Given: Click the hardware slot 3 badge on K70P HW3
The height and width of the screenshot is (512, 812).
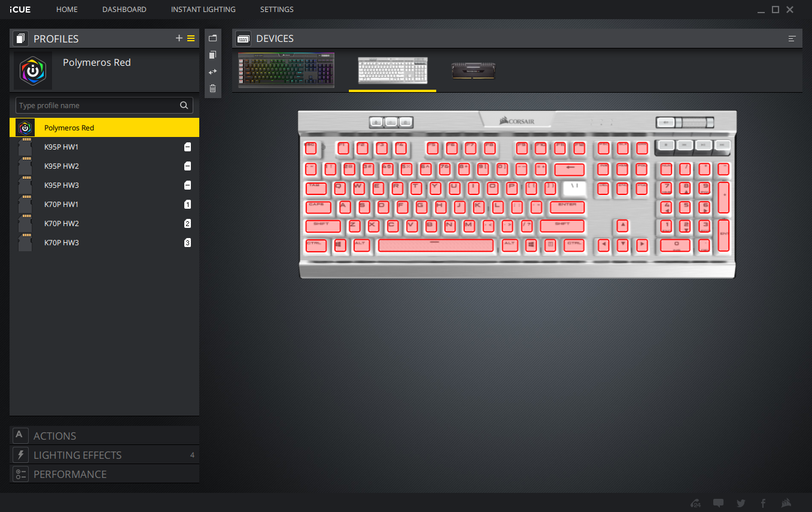Looking at the screenshot, I should coord(188,243).
